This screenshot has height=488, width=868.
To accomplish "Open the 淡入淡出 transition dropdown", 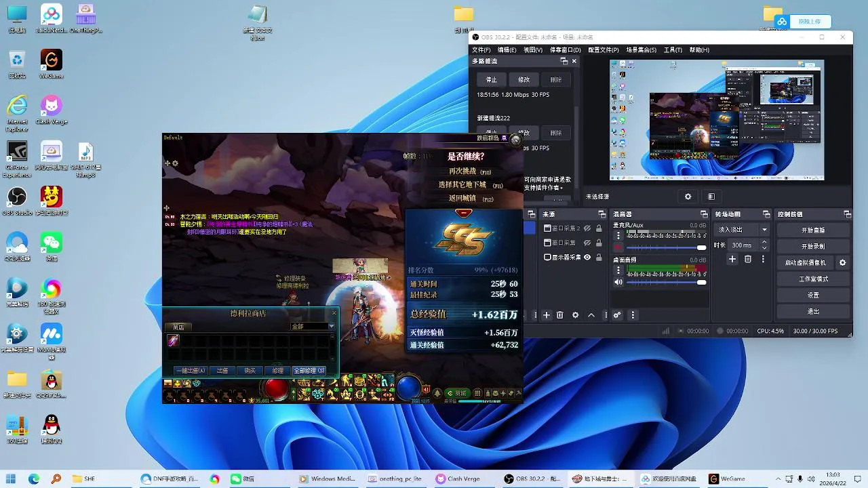I will [x=743, y=230].
